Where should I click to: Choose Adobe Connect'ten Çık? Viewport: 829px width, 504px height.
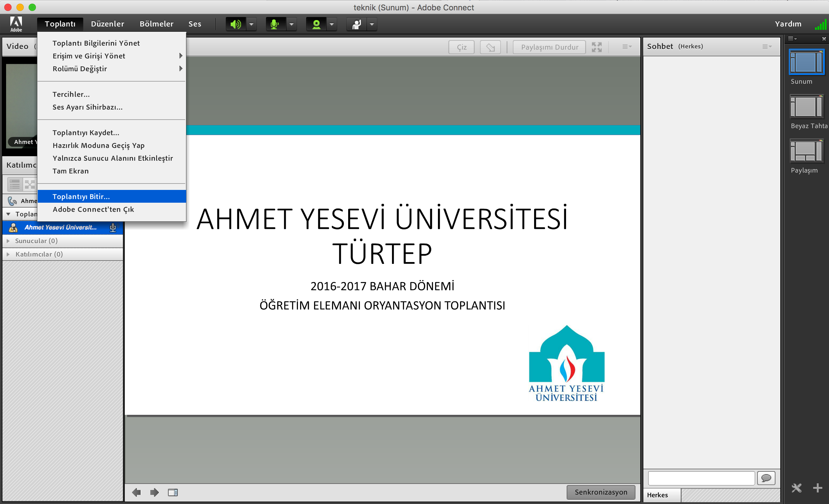click(x=112, y=209)
